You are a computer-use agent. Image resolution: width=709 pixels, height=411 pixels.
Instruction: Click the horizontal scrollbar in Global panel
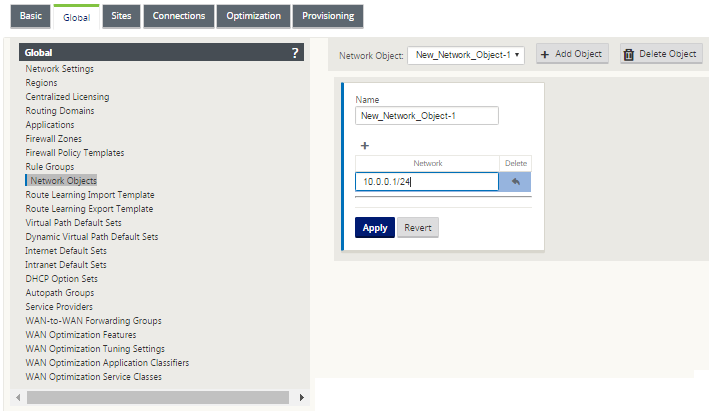158,397
